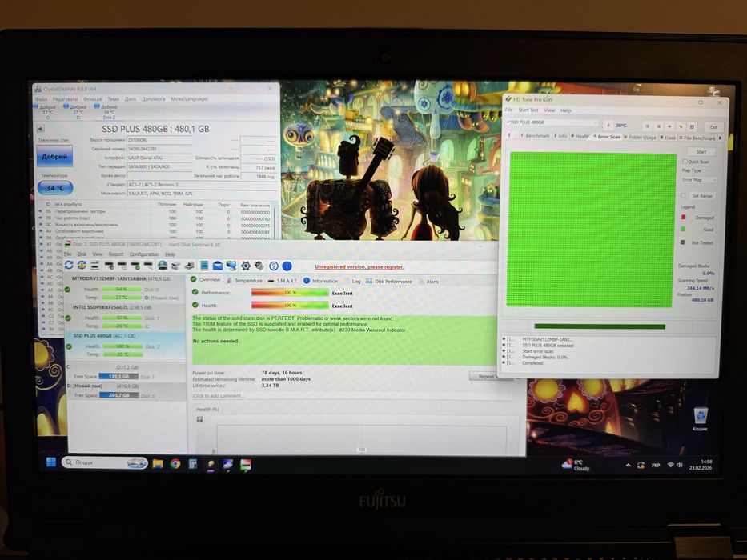Switch to the Information tab in Hard Disk Sentinel
The width and height of the screenshot is (747, 560).
pyautogui.click(x=320, y=281)
